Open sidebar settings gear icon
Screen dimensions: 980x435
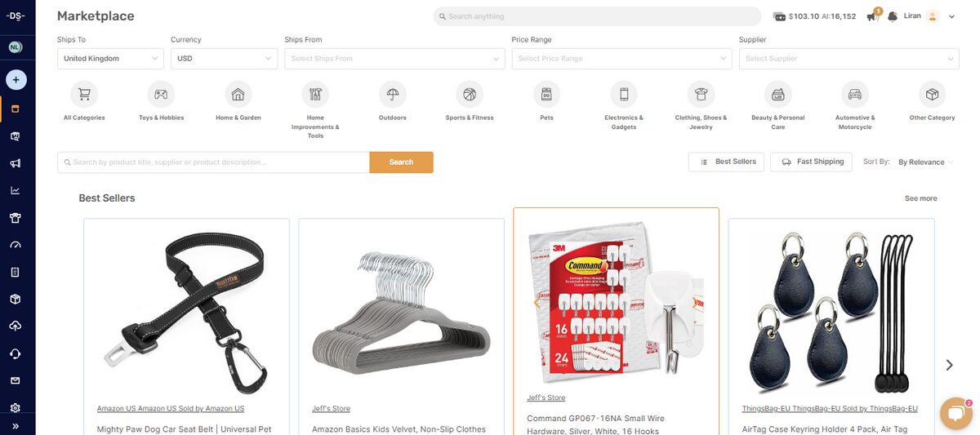pos(16,407)
